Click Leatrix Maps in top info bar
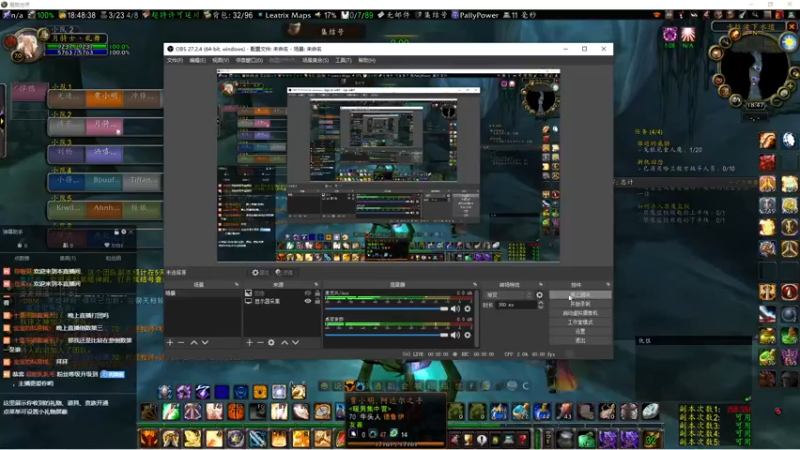 tap(288, 15)
